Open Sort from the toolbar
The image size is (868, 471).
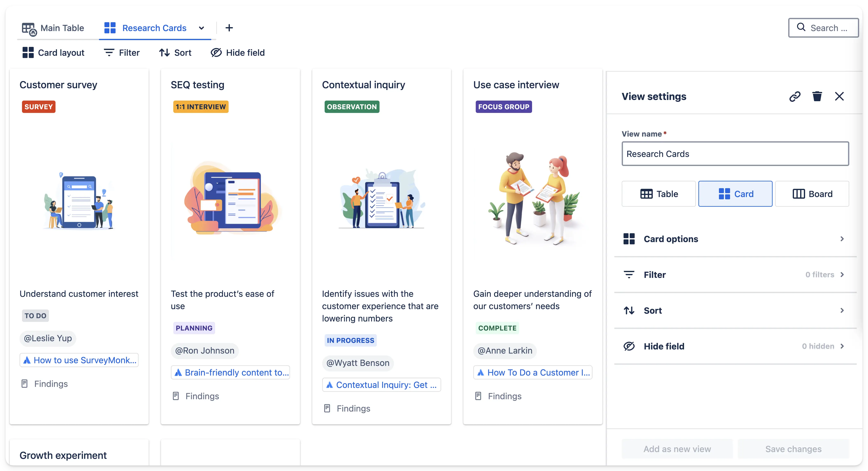click(x=175, y=53)
